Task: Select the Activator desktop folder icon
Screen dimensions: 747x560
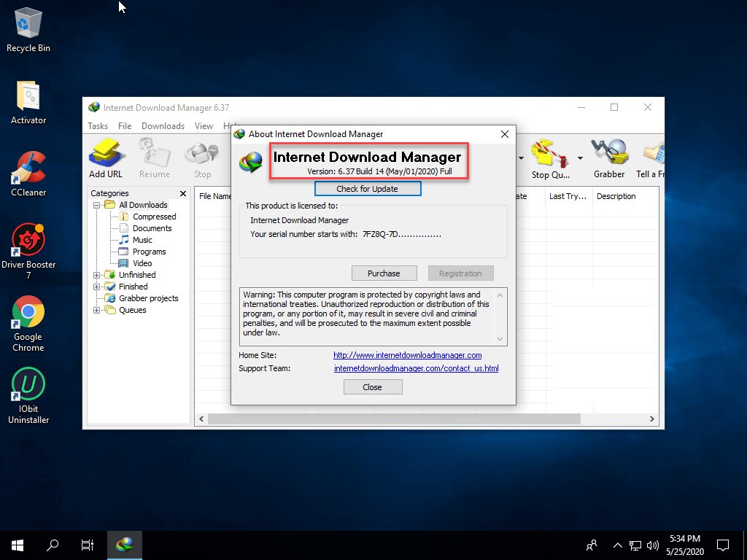Action: coord(28,103)
